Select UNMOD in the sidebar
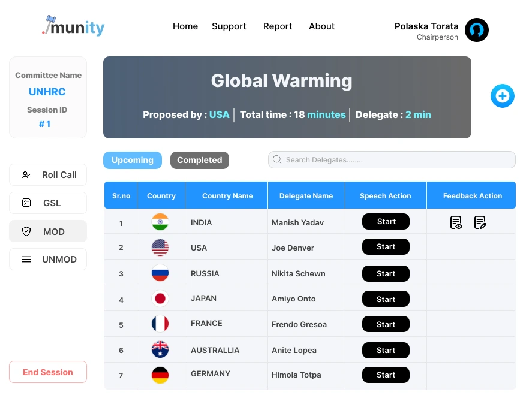The height and width of the screenshot is (401, 532). click(x=48, y=260)
